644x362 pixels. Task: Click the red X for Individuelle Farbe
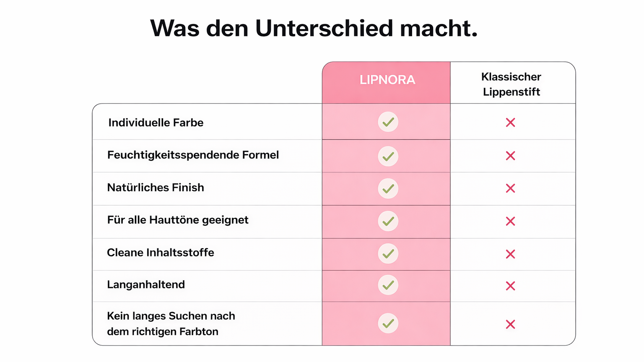(510, 122)
